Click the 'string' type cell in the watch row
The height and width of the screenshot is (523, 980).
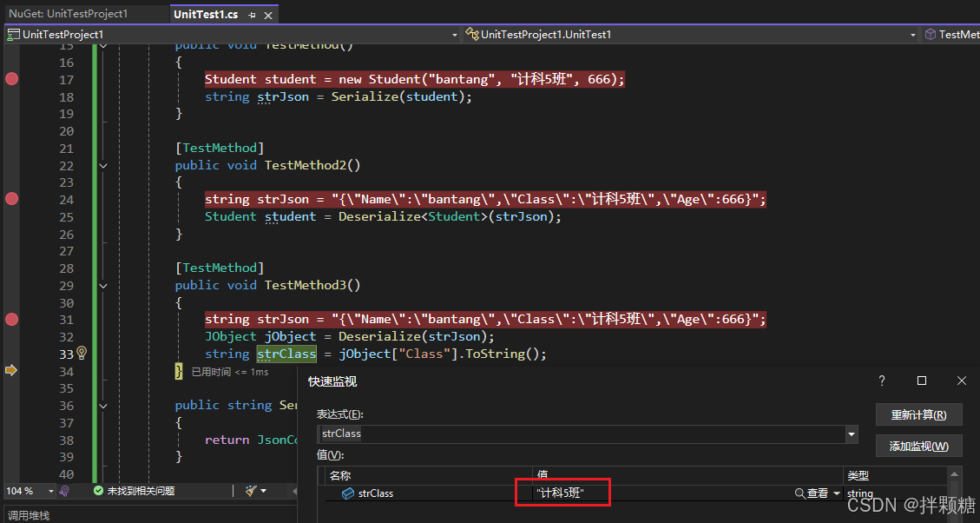[860, 493]
